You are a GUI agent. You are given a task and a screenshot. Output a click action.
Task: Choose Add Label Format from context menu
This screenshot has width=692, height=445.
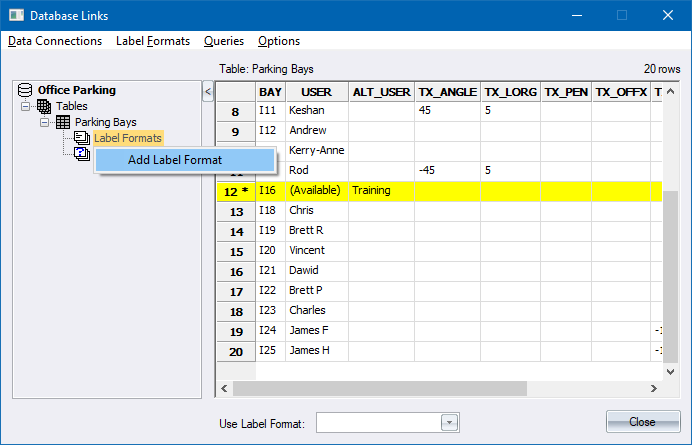175,160
